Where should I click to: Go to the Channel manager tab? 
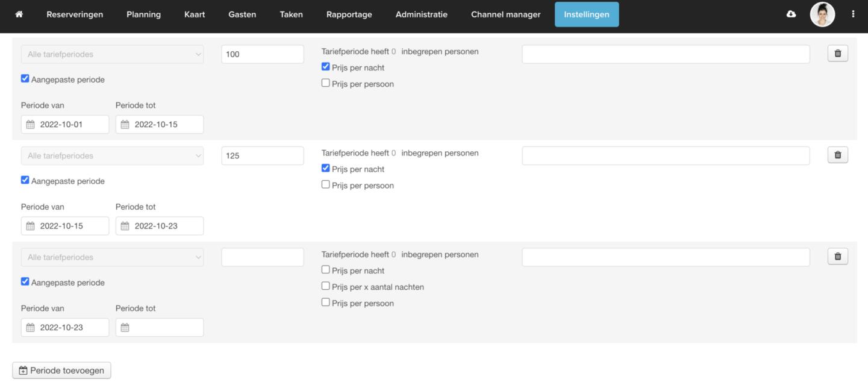tap(505, 14)
